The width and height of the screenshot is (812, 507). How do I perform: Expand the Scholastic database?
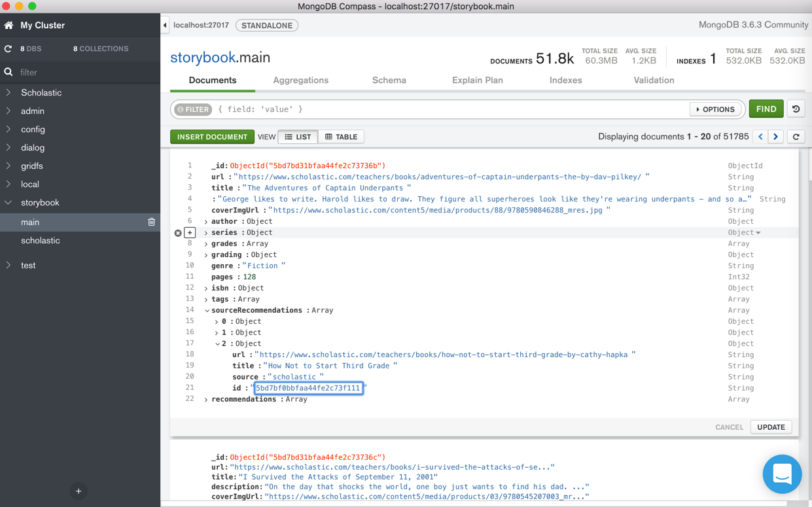(x=9, y=93)
